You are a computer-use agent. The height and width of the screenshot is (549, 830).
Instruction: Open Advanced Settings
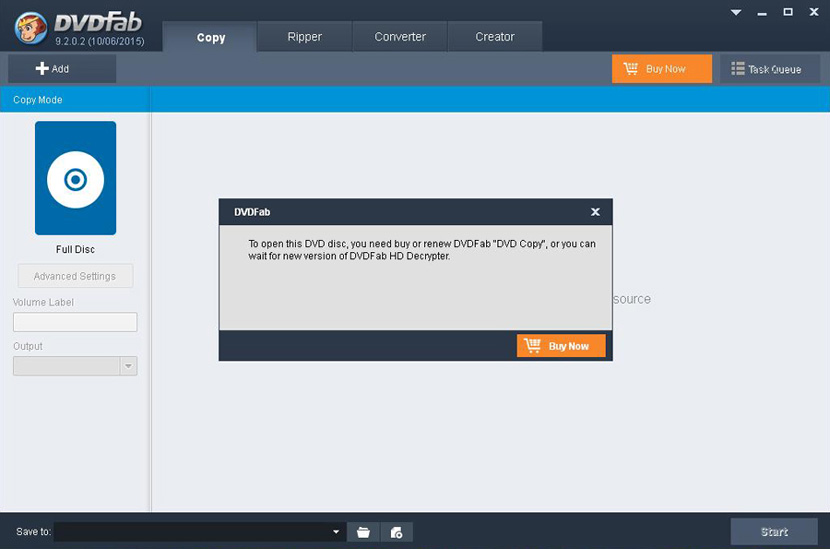(75, 276)
